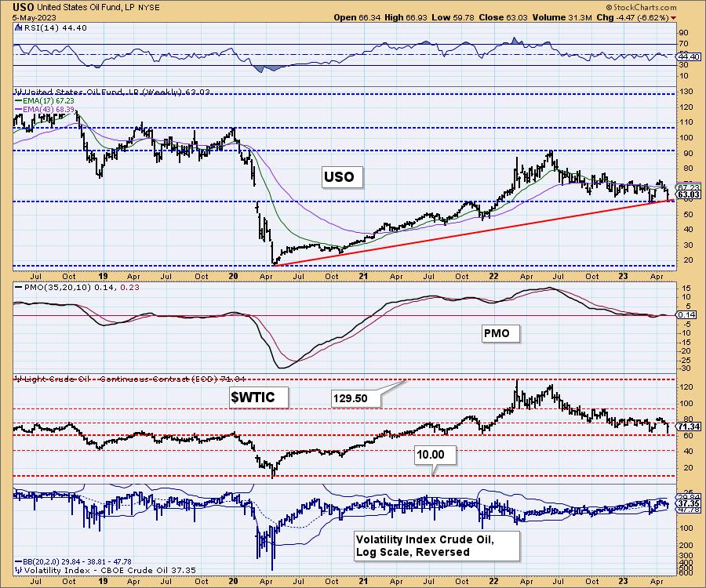Click the 37.35 tag on the volatility axis
This screenshot has height=588, width=706.
[689, 503]
